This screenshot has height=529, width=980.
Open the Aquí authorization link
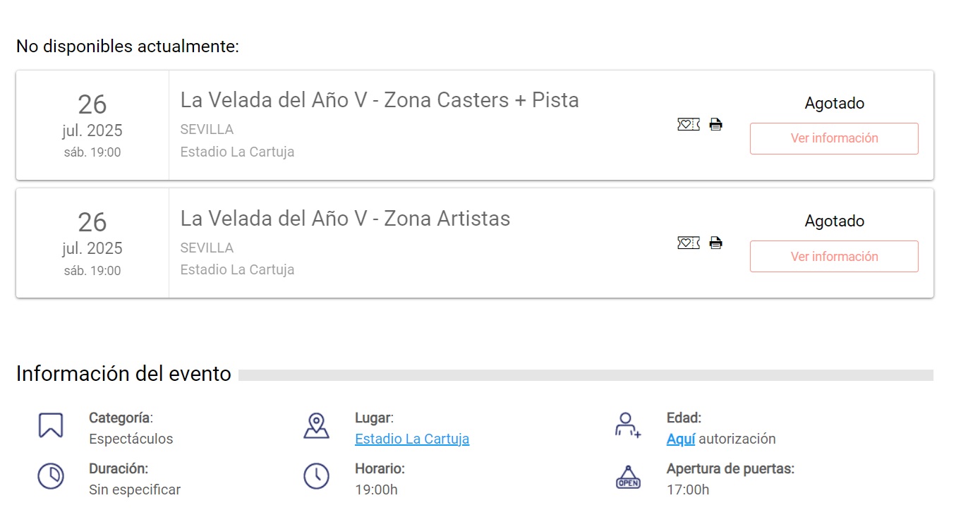681,439
